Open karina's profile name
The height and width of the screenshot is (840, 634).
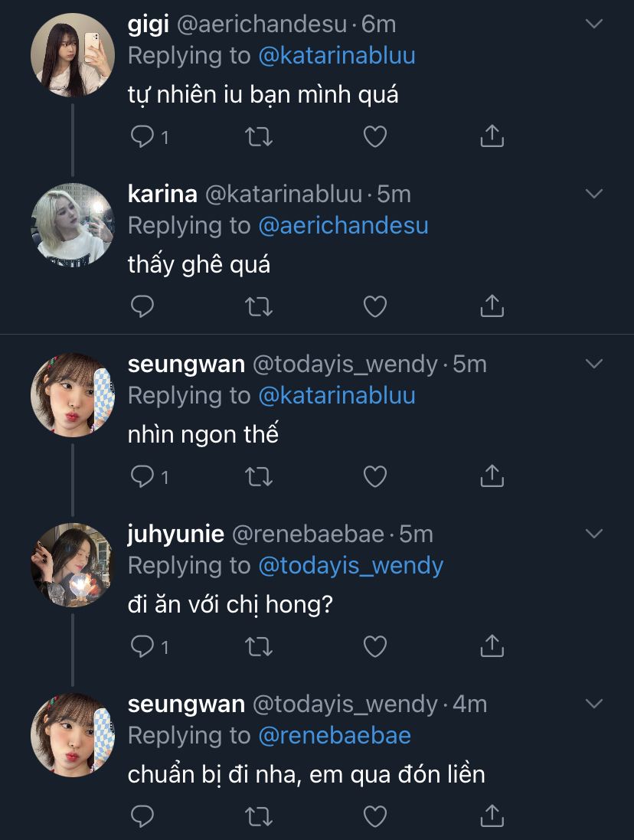[x=162, y=194]
